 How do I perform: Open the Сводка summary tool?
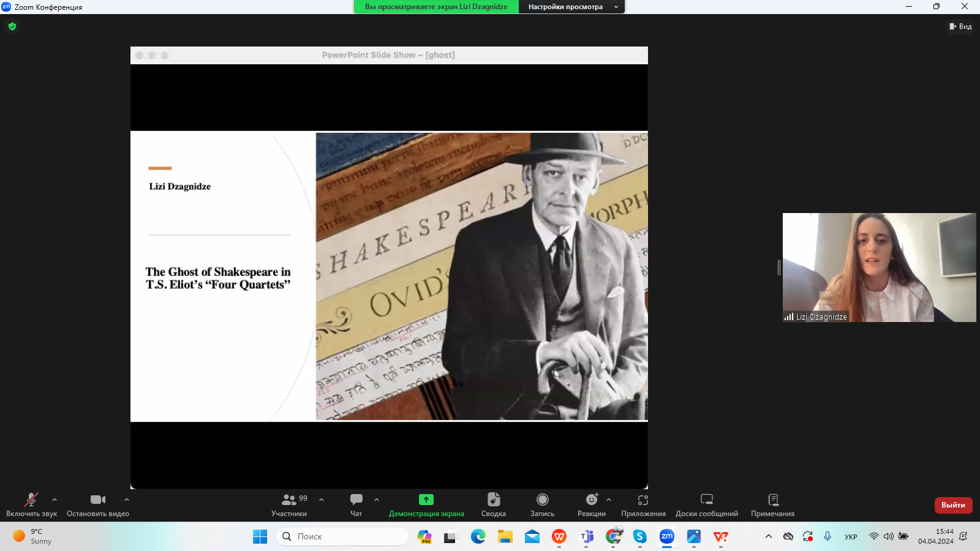coord(493,505)
